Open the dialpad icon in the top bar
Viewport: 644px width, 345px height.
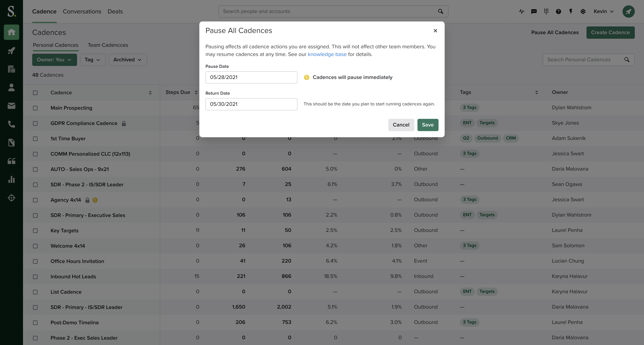click(546, 11)
